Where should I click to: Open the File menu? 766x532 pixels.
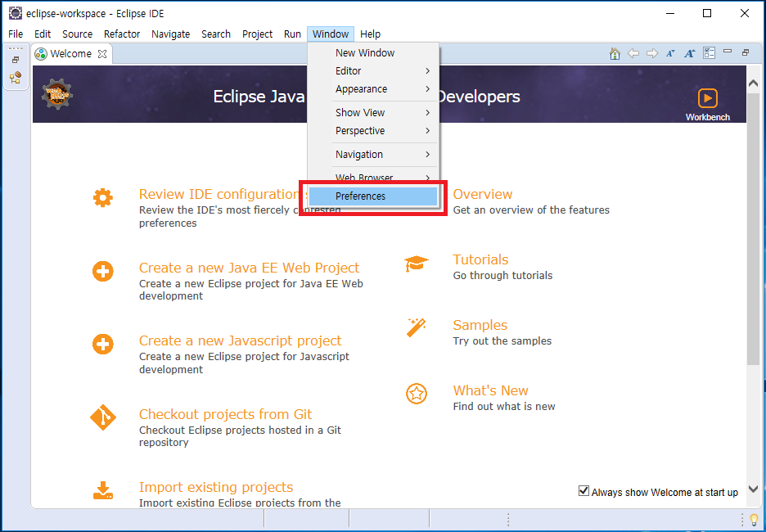(x=16, y=34)
